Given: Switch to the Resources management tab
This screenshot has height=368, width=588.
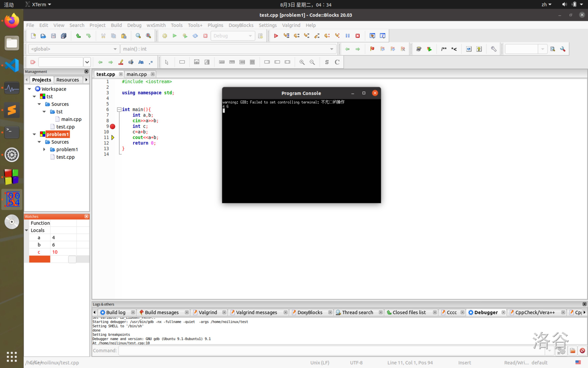Looking at the screenshot, I should click(x=67, y=80).
